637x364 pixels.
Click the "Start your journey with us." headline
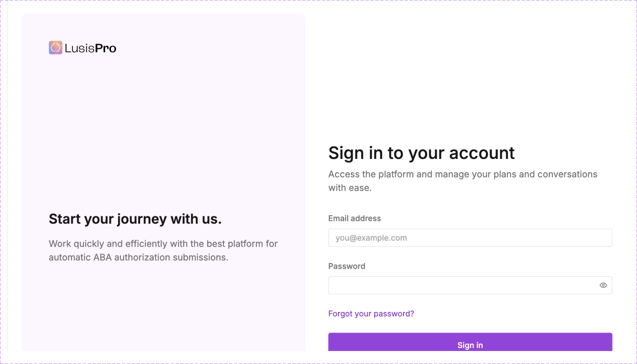point(135,219)
